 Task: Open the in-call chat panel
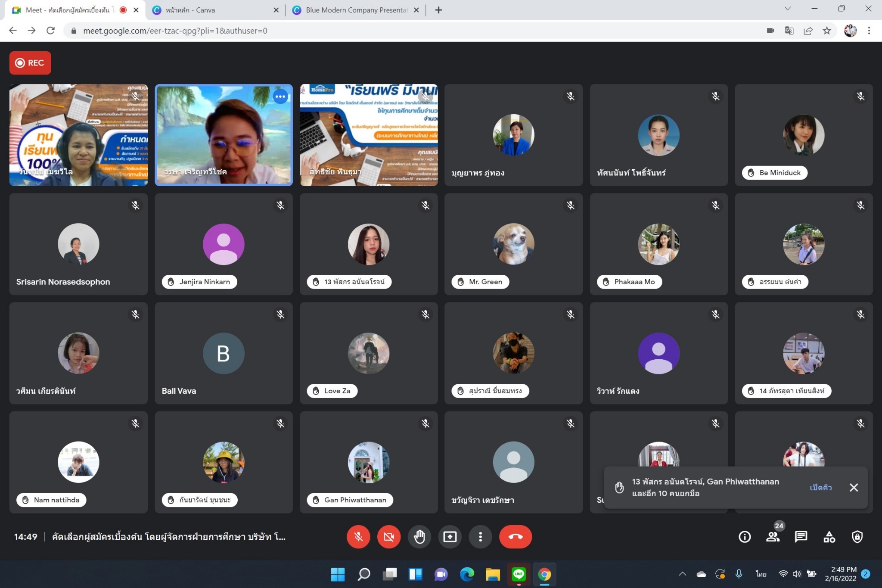(801, 537)
